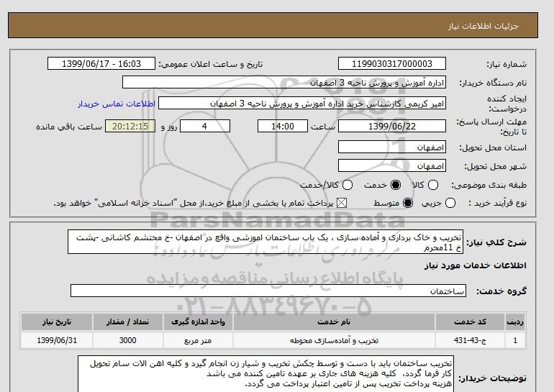
Task: Click the unit cell متر مربع
Action: (198, 340)
